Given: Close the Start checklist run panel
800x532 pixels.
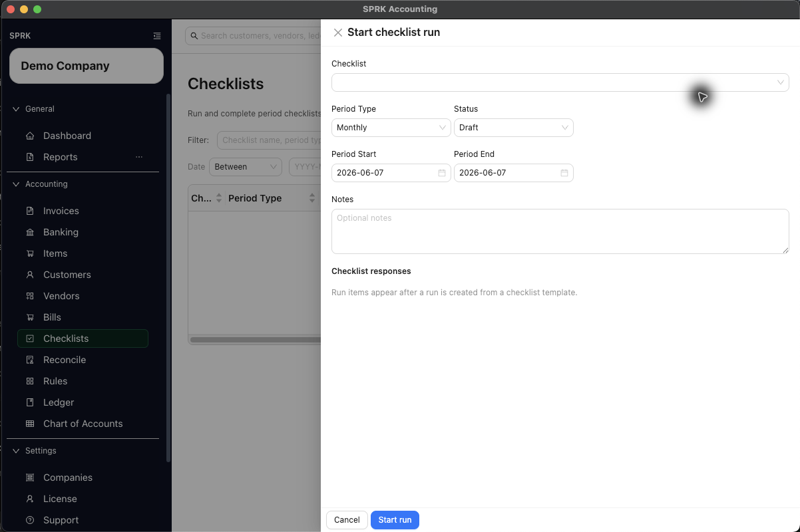Looking at the screenshot, I should coord(338,33).
